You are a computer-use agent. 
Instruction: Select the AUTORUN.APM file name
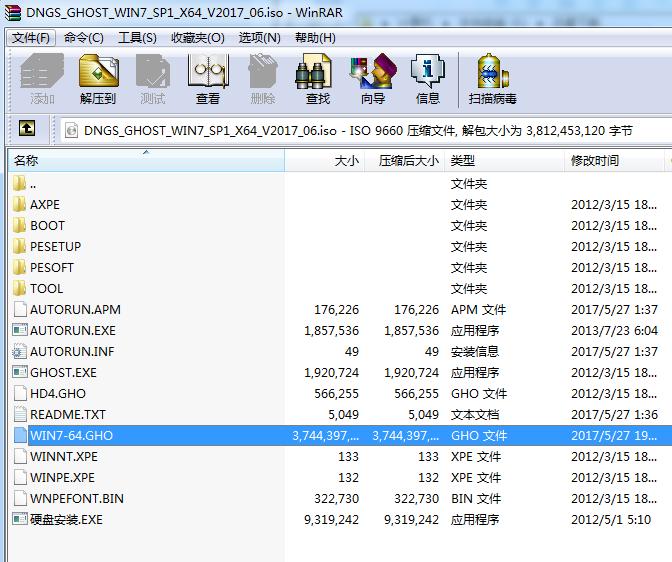click(75, 310)
